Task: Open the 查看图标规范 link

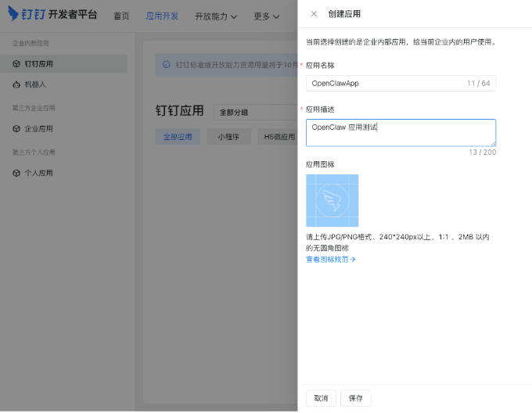Action: pyautogui.click(x=330, y=259)
